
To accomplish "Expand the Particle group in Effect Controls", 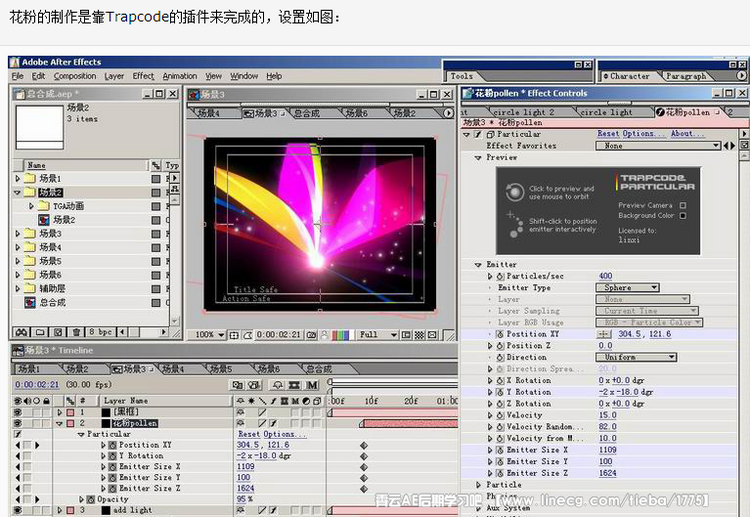I will (x=478, y=485).
